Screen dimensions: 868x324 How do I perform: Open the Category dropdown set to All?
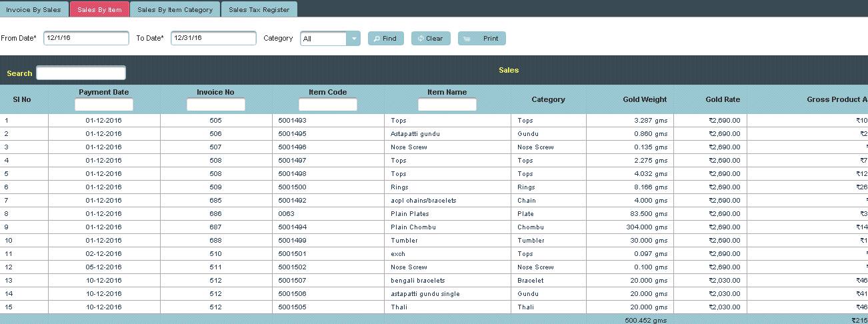pyautogui.click(x=330, y=39)
